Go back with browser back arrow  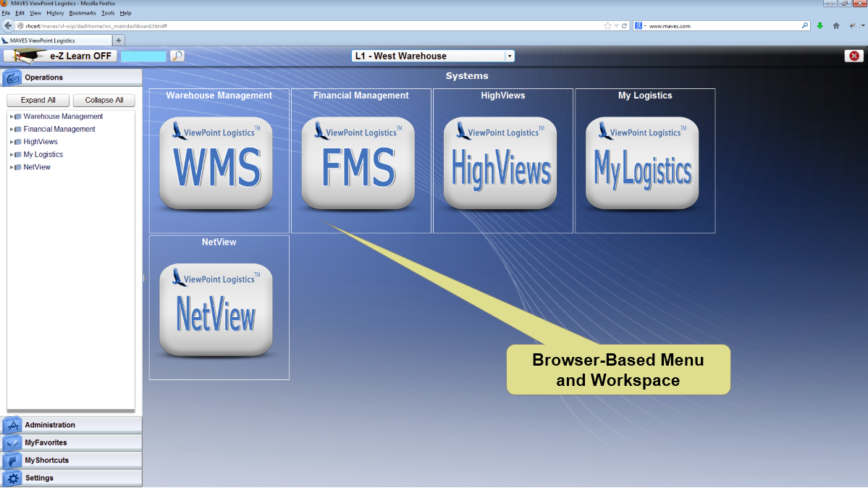point(8,25)
